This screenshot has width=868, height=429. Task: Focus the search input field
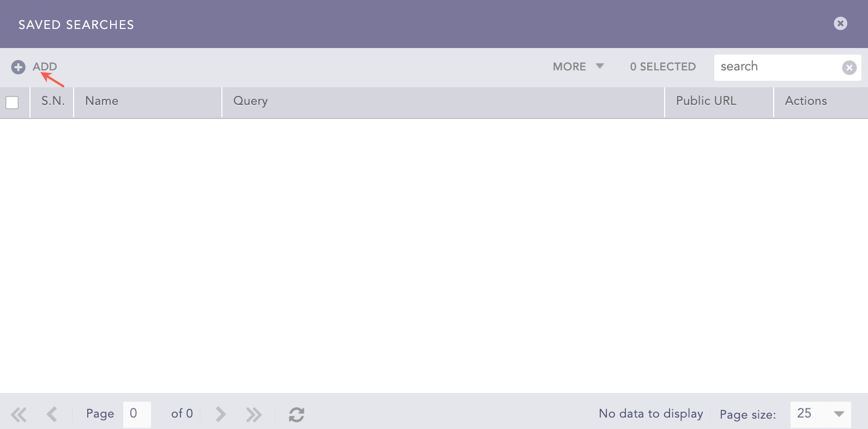777,67
